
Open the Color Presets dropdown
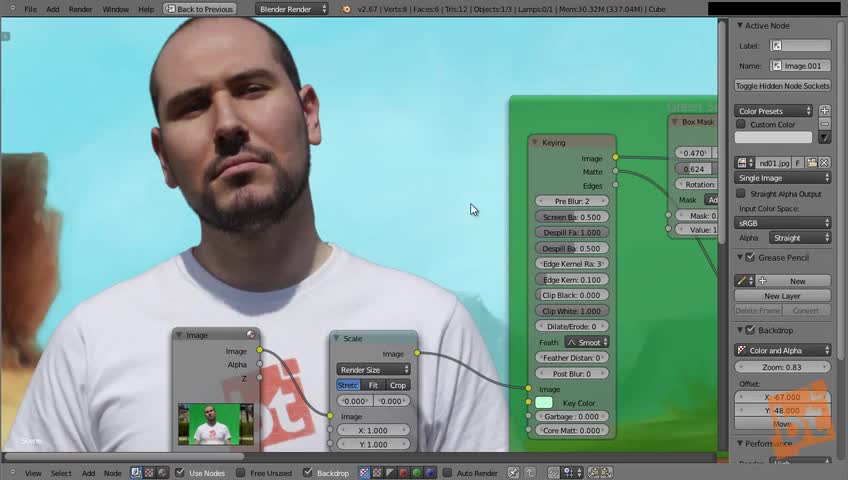[x=773, y=111]
